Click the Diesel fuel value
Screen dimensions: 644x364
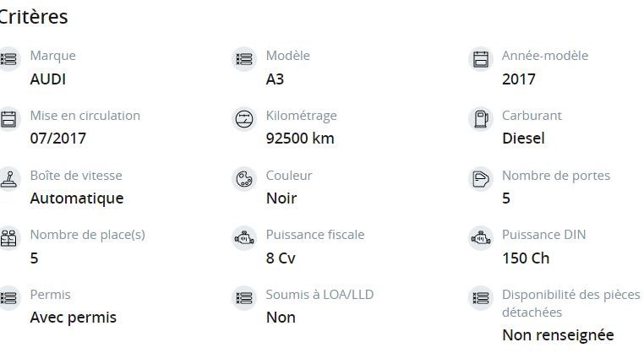(x=523, y=139)
